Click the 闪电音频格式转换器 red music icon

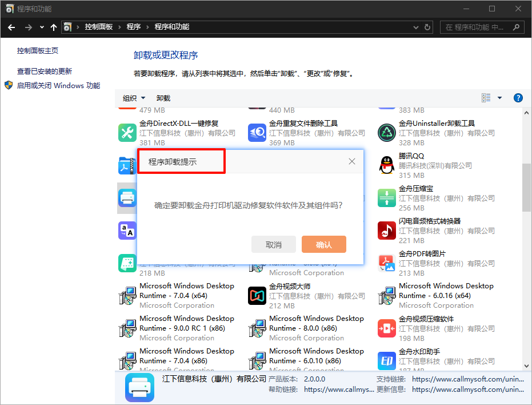pos(387,231)
